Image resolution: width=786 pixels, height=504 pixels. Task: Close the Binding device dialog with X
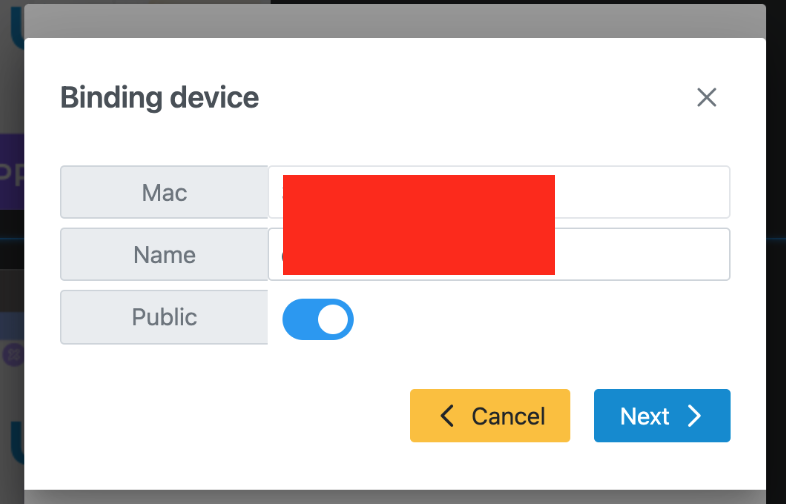707,97
